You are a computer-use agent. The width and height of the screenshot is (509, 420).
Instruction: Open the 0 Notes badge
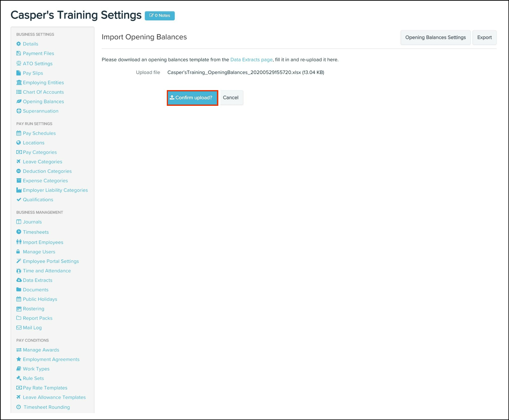tap(160, 15)
